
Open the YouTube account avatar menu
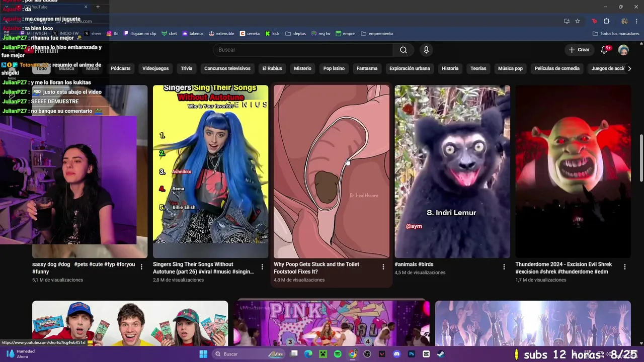[623, 50]
